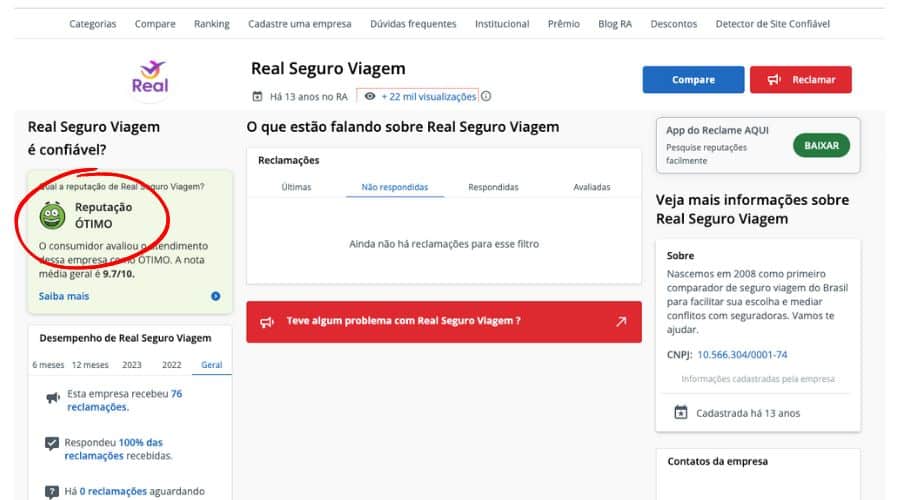
Task: Click the Sobre section heading
Action: point(680,256)
